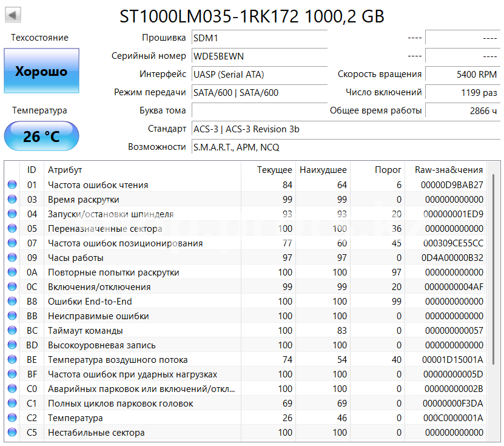Click the serial number field WDE5BEWN

coord(259,56)
